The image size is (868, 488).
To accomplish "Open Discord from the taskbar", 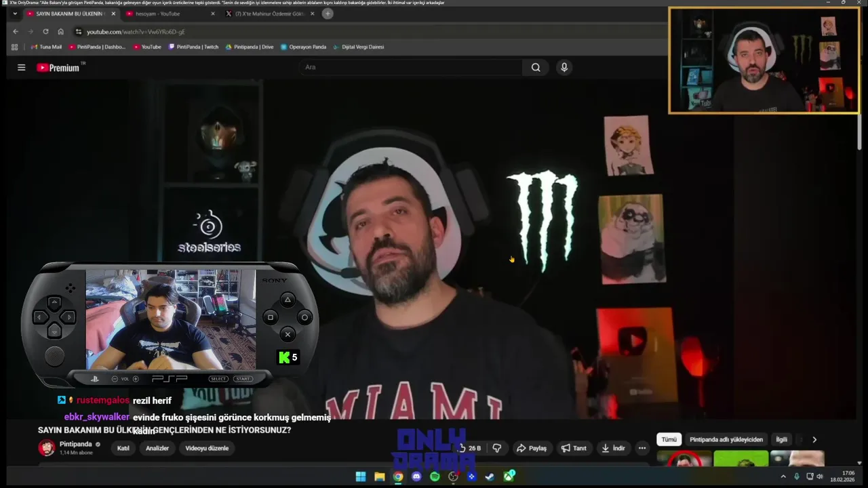I will coord(416,476).
